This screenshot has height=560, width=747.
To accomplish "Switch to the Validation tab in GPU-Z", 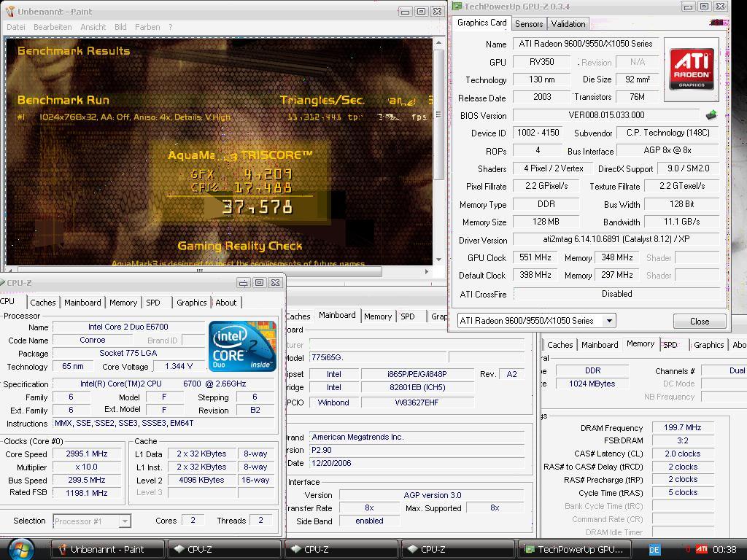I will click(568, 24).
